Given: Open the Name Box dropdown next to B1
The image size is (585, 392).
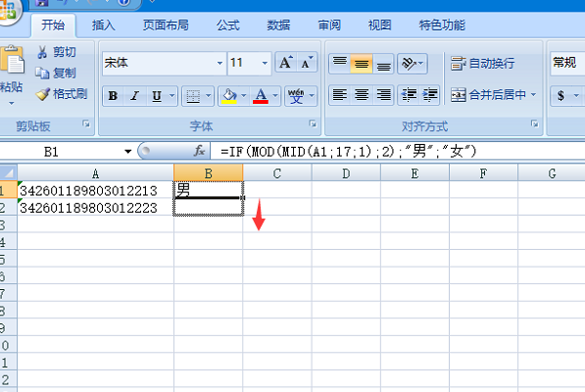Looking at the screenshot, I should (128, 152).
